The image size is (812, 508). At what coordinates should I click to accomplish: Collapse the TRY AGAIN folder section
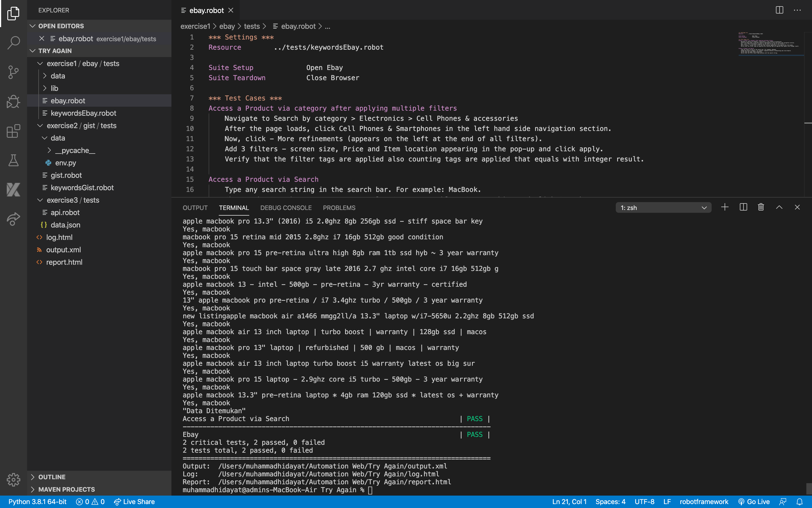[99, 51]
